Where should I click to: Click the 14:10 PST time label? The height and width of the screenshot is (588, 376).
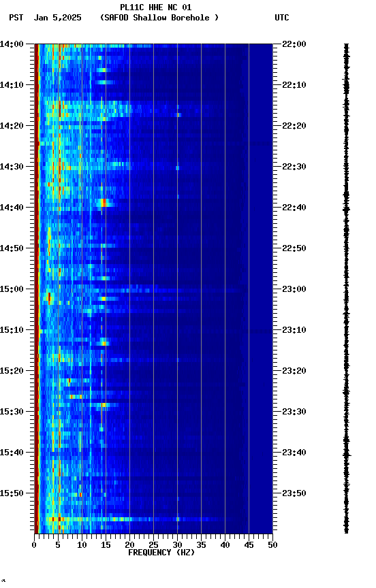tap(12, 85)
